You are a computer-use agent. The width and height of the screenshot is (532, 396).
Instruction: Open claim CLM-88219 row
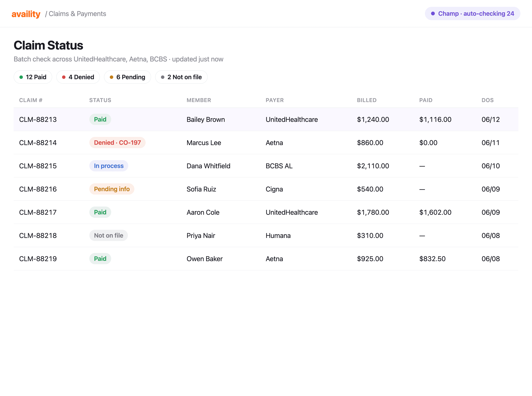[x=266, y=259]
